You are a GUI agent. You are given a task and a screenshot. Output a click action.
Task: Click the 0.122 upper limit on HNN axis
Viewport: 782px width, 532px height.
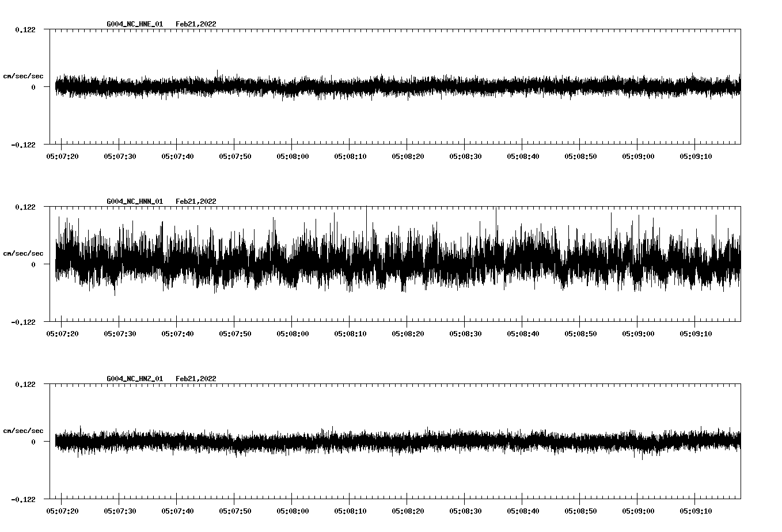click(x=25, y=207)
